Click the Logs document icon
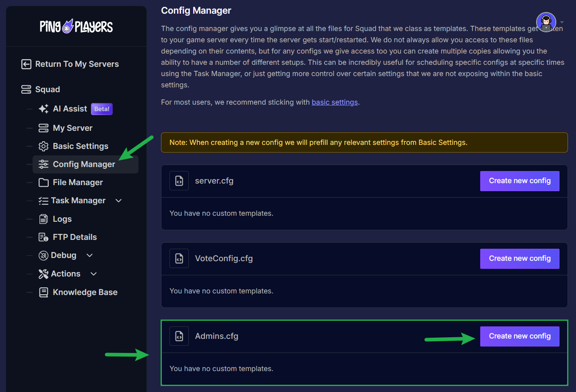Viewport: 576px width, 392px height. tap(43, 219)
